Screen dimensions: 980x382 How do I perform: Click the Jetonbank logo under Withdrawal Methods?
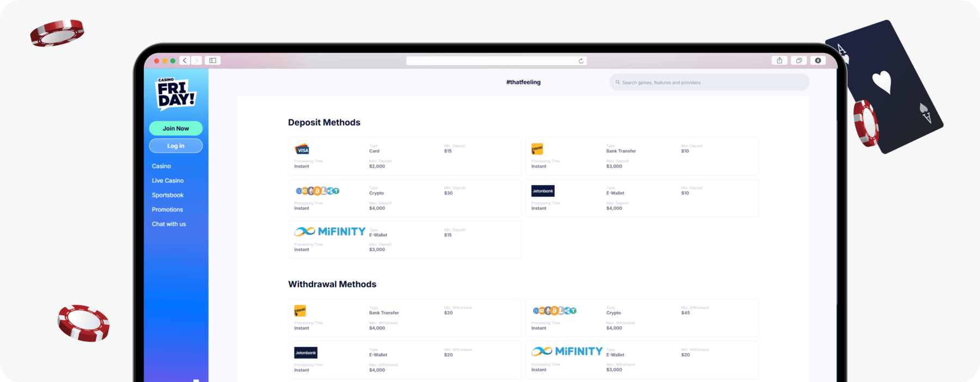(305, 353)
